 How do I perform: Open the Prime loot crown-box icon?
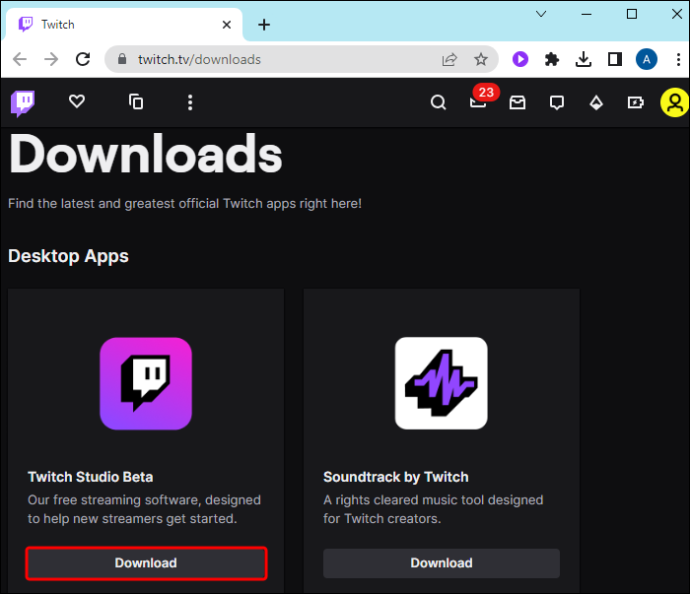pos(518,103)
